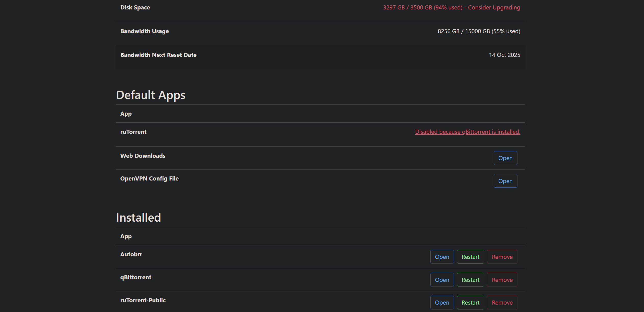Click the App column header under Installed
Viewport: 644px width, 312px height.
point(126,236)
